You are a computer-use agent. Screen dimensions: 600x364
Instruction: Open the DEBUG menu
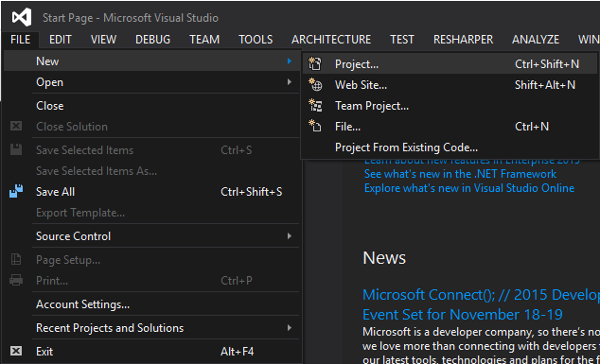pyautogui.click(x=152, y=40)
